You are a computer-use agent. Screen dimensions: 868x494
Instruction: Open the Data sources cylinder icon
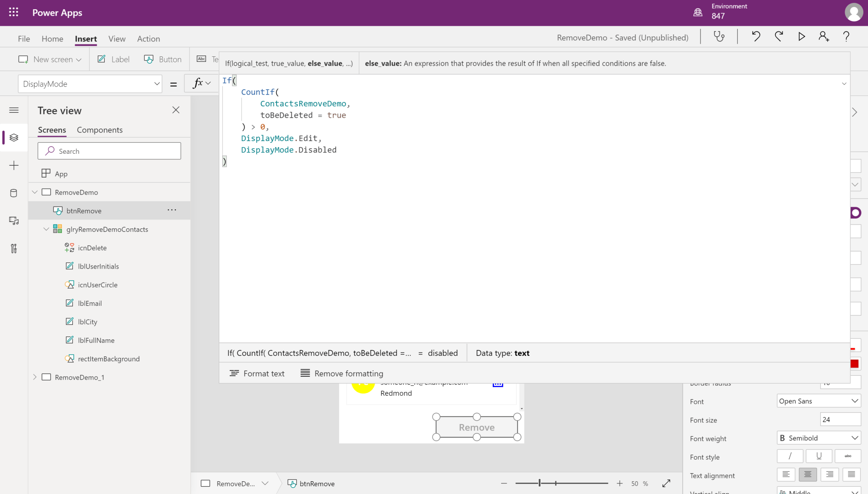(14, 193)
